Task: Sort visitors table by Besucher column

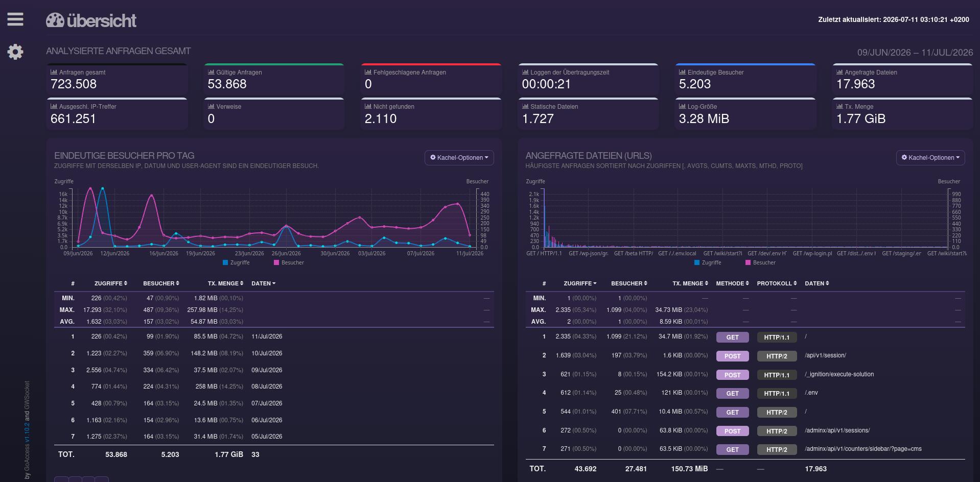Action: [x=161, y=283]
